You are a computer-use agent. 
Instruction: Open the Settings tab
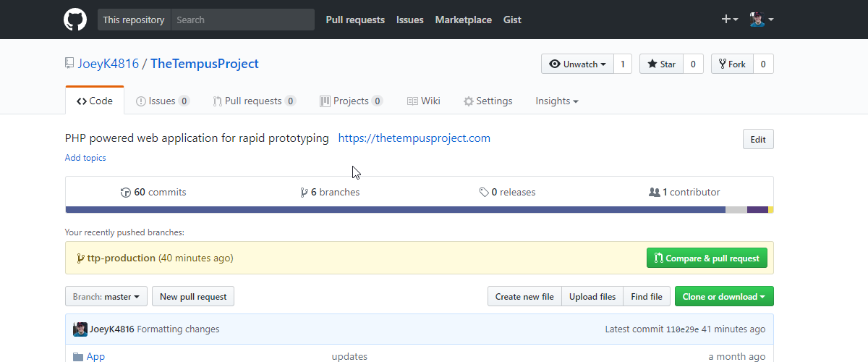pyautogui.click(x=488, y=101)
